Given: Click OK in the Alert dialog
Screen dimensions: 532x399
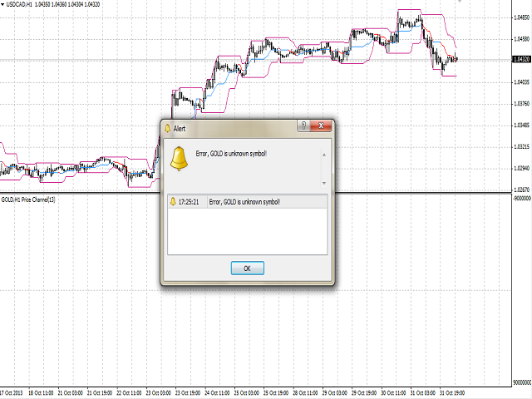Looking at the screenshot, I should pos(248,268).
